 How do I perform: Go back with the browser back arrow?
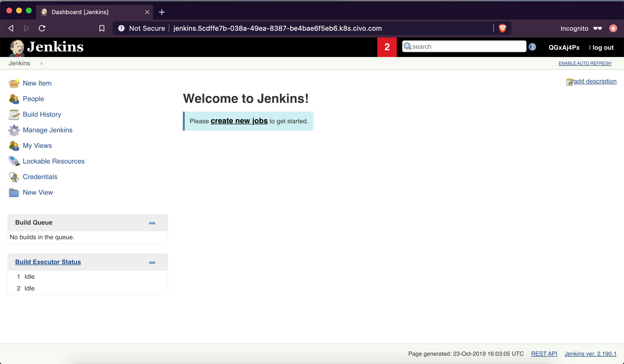coord(11,28)
